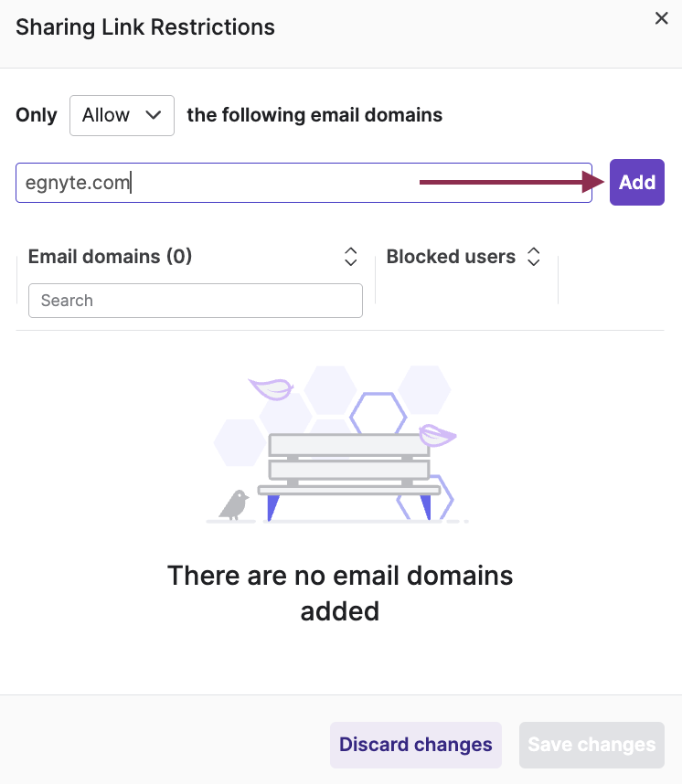Viewport: 682px width, 784px height.
Task: Toggle sorting on the Email domains column
Action: click(350, 257)
